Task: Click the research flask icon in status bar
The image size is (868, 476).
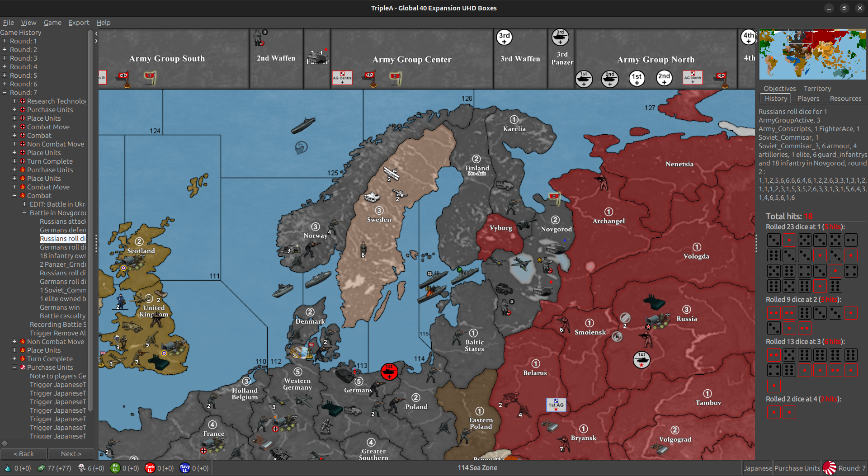Action: pyautogui.click(x=8, y=468)
